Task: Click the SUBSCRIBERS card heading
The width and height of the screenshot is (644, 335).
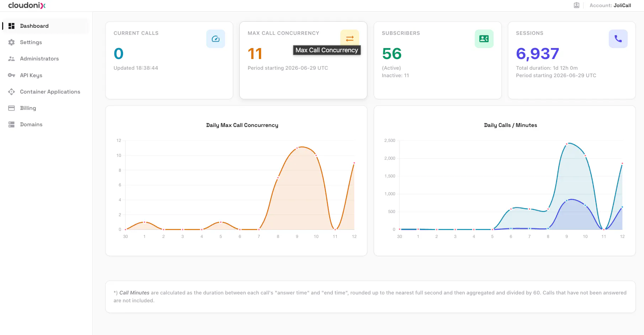Action: point(401,33)
